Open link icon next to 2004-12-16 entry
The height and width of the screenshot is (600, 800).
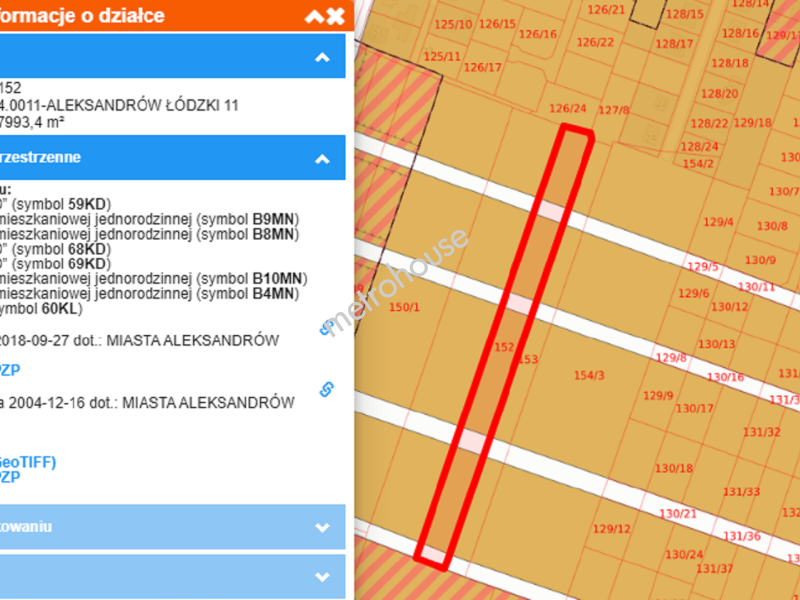pos(327,389)
